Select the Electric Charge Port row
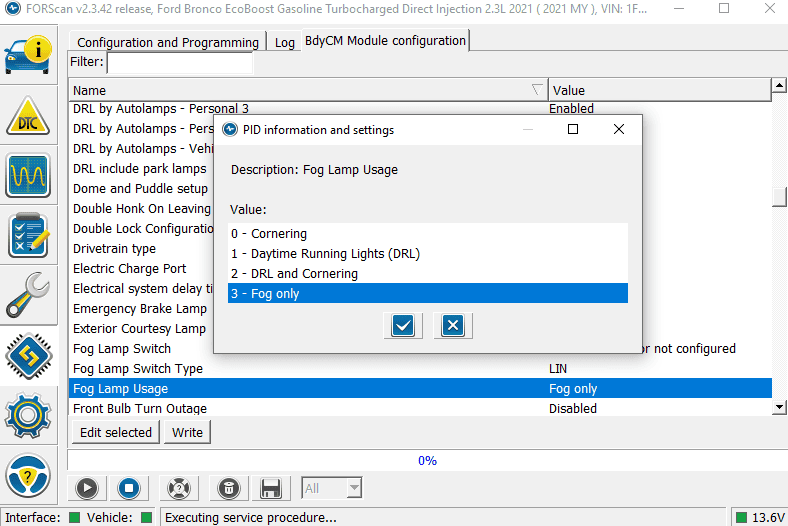 (x=141, y=269)
